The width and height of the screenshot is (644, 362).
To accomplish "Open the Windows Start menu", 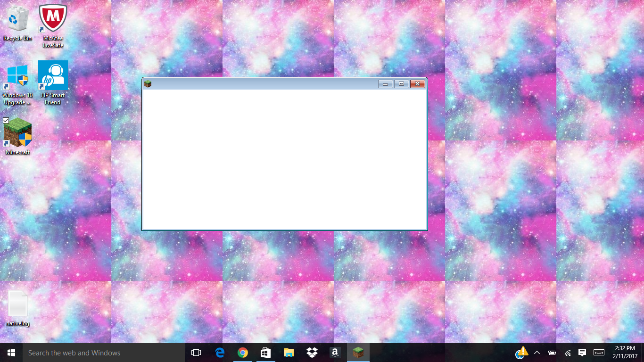I will tap(11, 353).
